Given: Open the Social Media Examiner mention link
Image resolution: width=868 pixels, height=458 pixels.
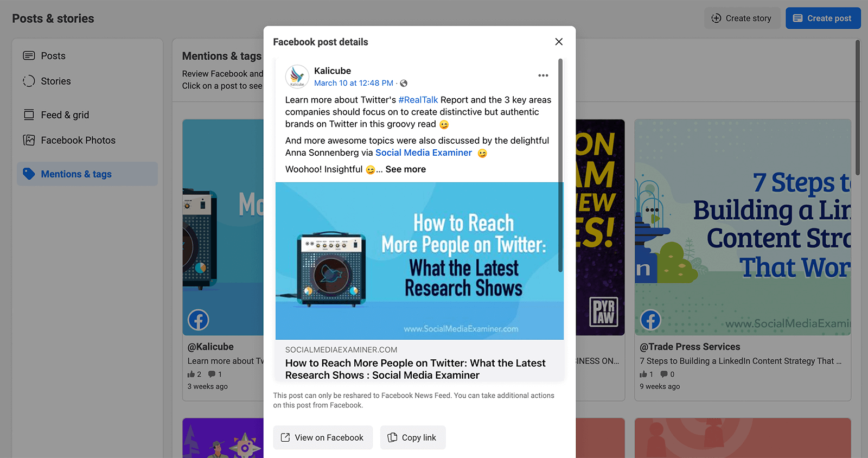Looking at the screenshot, I should (424, 152).
